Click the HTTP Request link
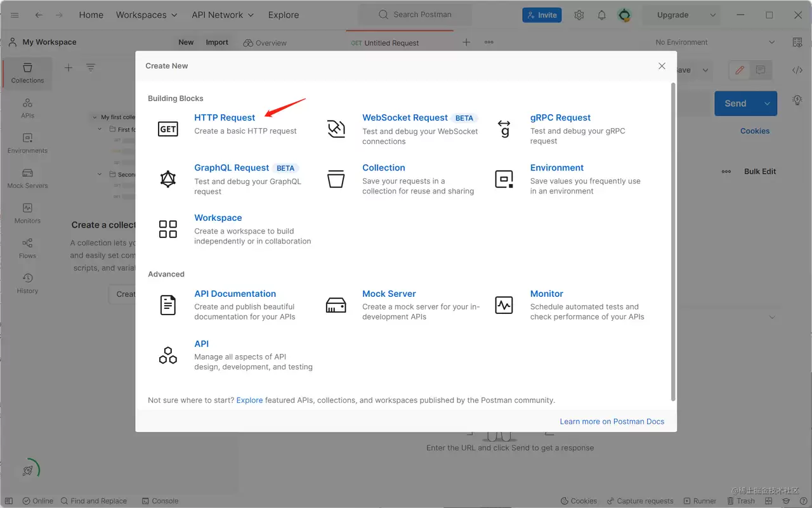Image resolution: width=812 pixels, height=508 pixels. (x=225, y=117)
